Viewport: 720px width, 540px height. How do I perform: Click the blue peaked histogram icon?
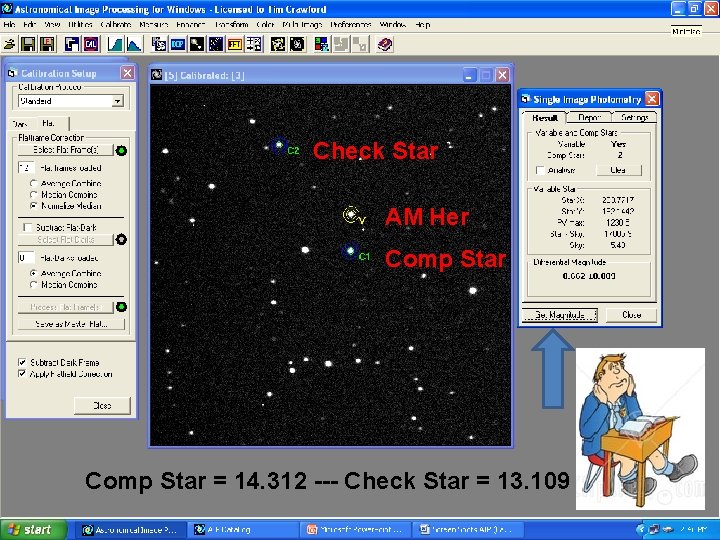(x=134, y=45)
